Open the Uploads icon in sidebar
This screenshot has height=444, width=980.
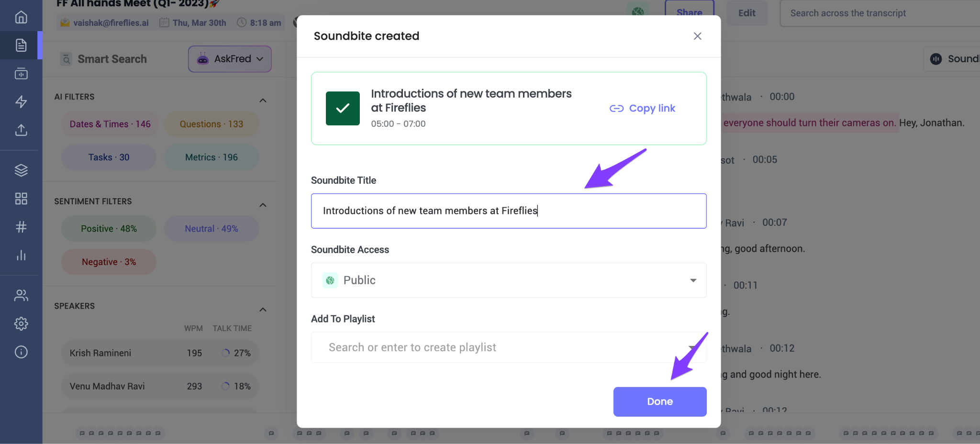(21, 130)
